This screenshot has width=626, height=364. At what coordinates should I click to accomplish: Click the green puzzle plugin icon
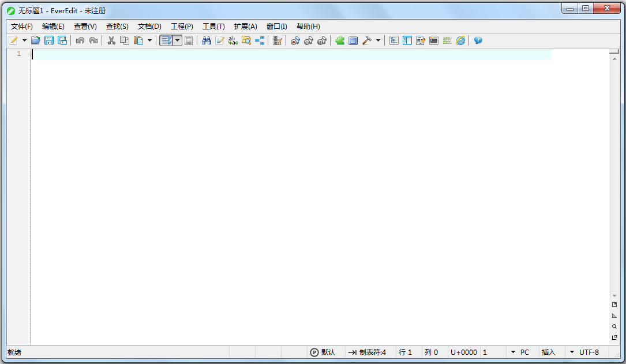pos(340,40)
